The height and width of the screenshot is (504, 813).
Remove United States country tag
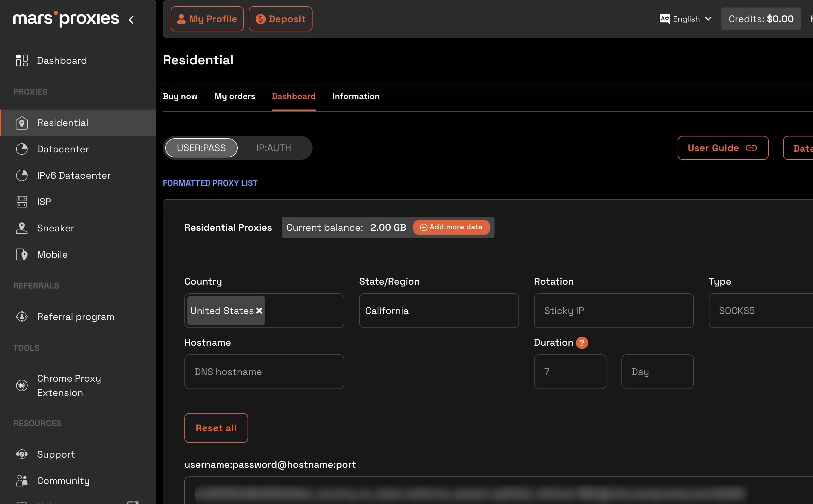pyautogui.click(x=259, y=311)
